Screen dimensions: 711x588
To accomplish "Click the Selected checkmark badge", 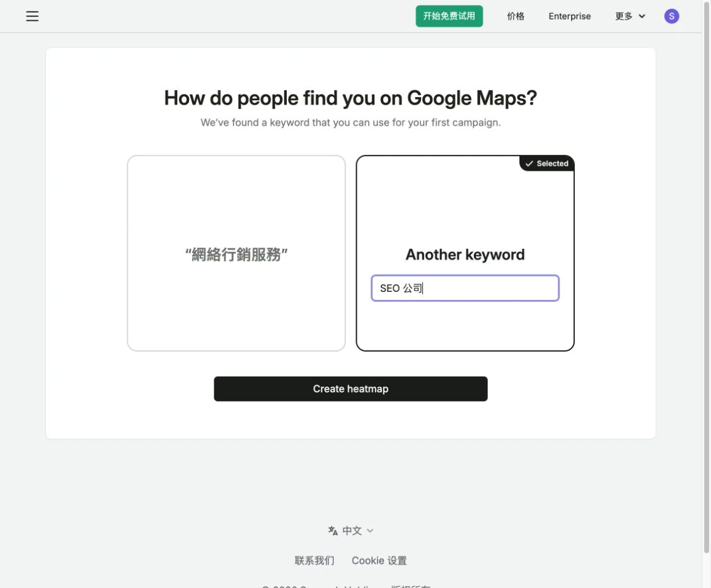I will (546, 163).
